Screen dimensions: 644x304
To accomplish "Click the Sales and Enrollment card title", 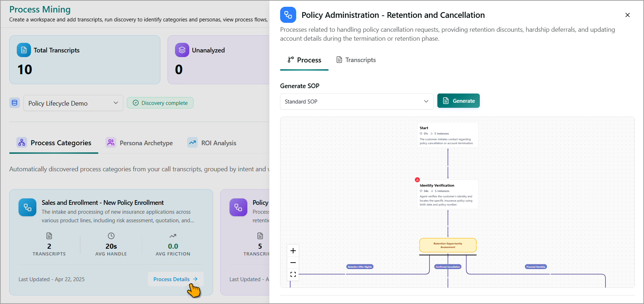I will click(103, 203).
